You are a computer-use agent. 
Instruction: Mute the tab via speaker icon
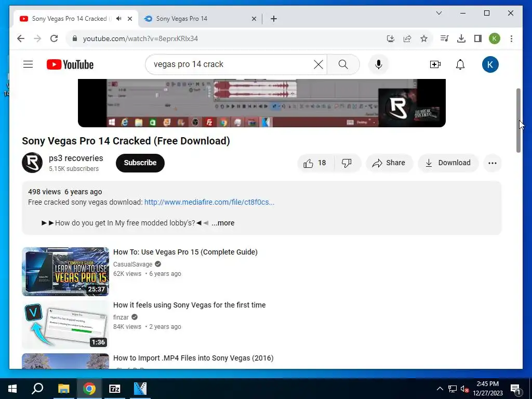pos(119,19)
